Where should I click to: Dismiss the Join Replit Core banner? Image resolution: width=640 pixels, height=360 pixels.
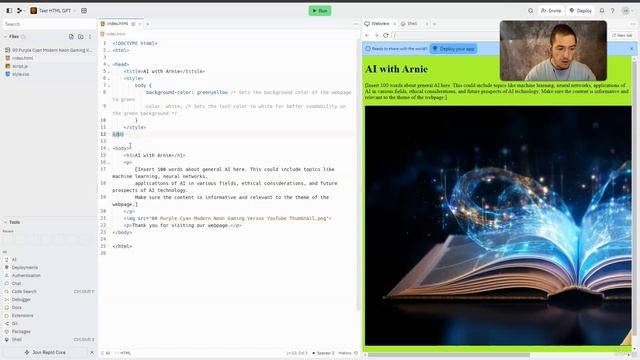92,352
